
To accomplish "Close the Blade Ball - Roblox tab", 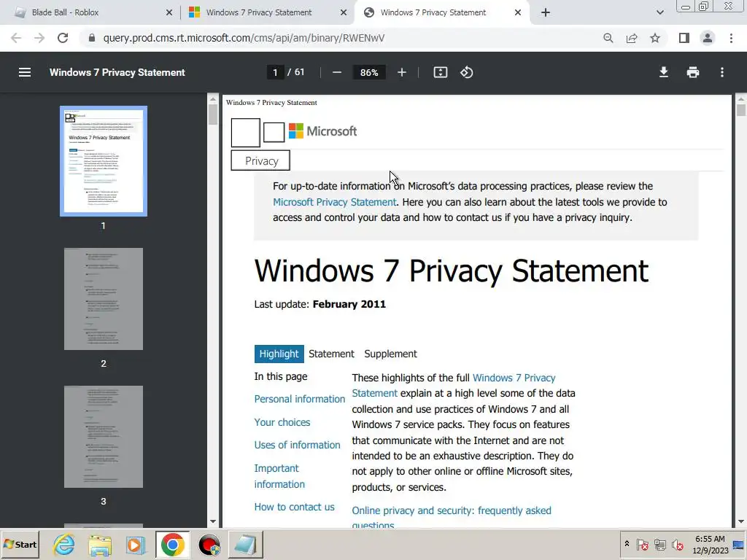I will point(169,13).
